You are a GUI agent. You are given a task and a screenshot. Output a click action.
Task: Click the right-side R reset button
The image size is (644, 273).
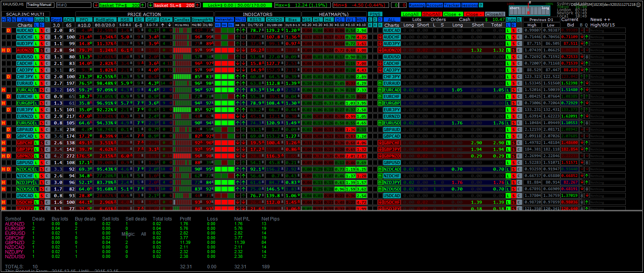point(519,19)
